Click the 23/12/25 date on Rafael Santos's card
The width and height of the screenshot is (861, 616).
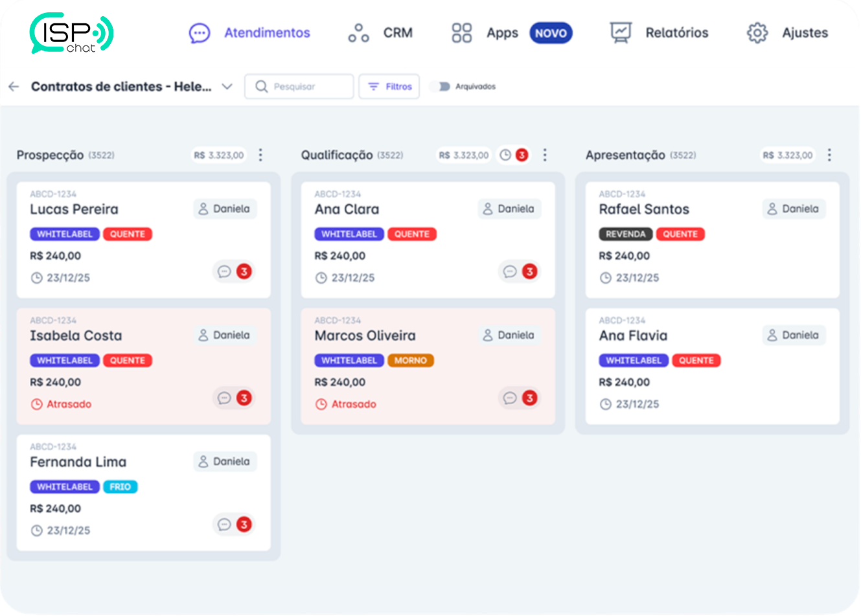(x=629, y=278)
